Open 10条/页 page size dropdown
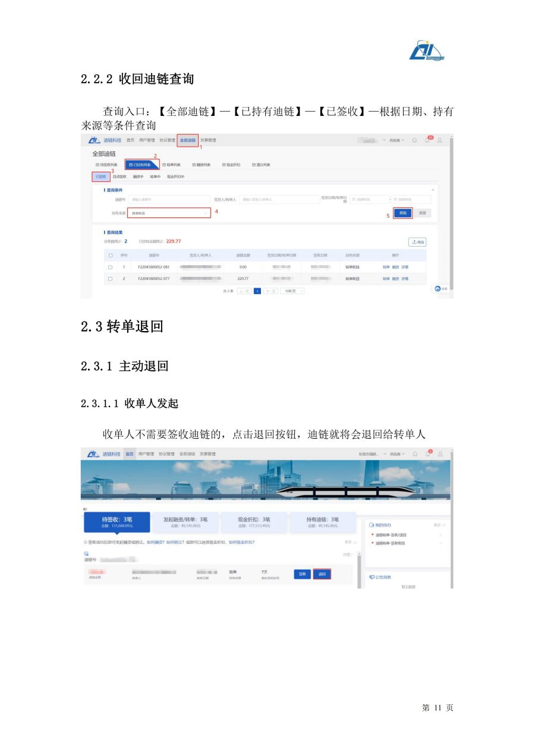Image resolution: width=535 pixels, height=756 pixels. 292,291
